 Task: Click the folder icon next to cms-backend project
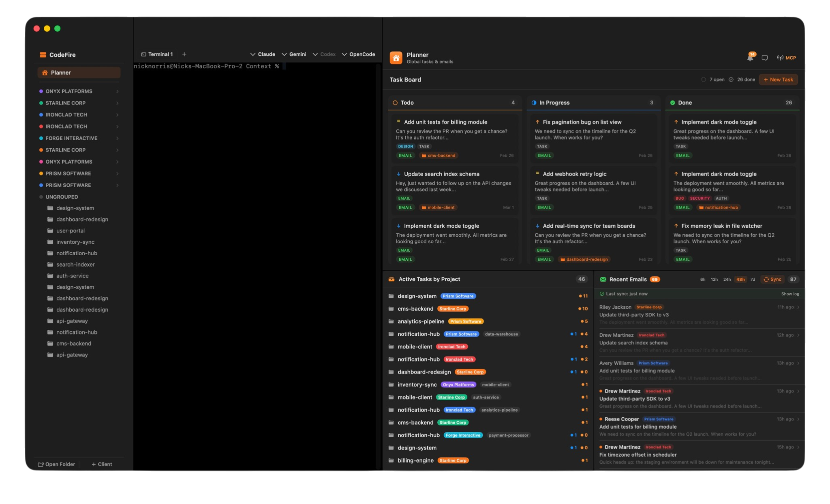click(x=391, y=308)
